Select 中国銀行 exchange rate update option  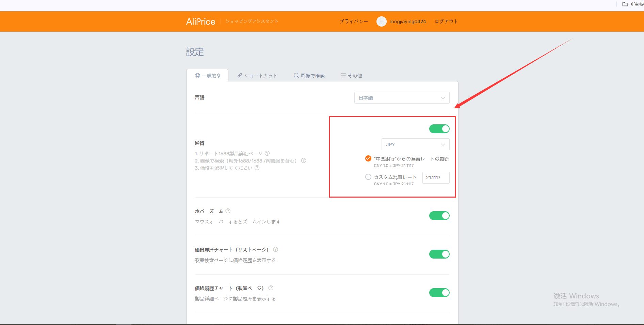pos(368,158)
